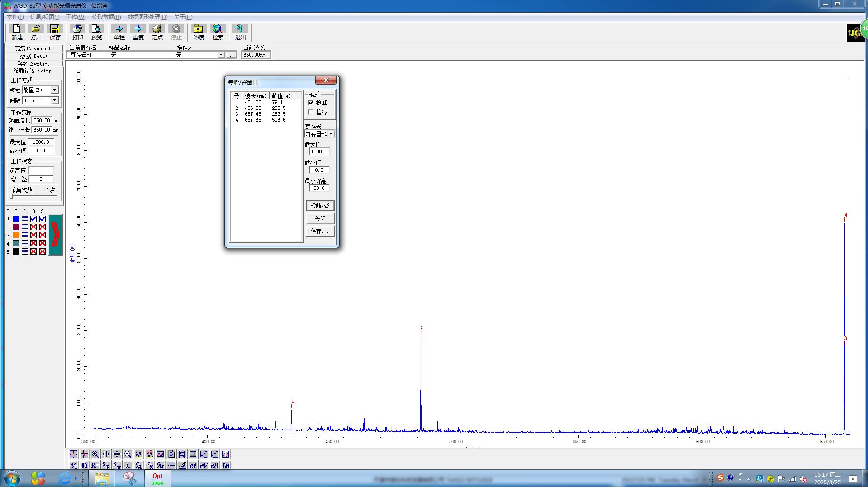Click the vertical expand arrows icon
The width and height of the screenshot is (868, 487).
coord(117,454)
